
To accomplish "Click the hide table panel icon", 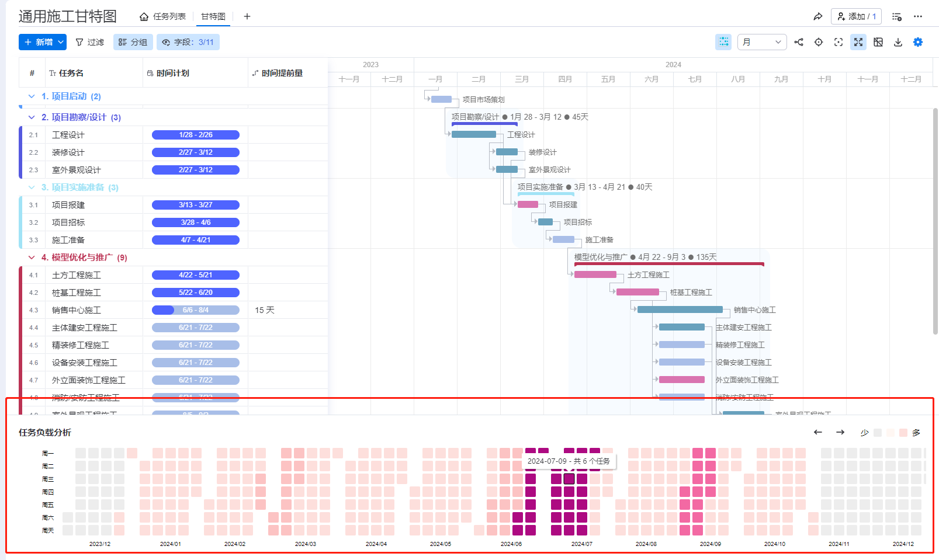I will (878, 42).
